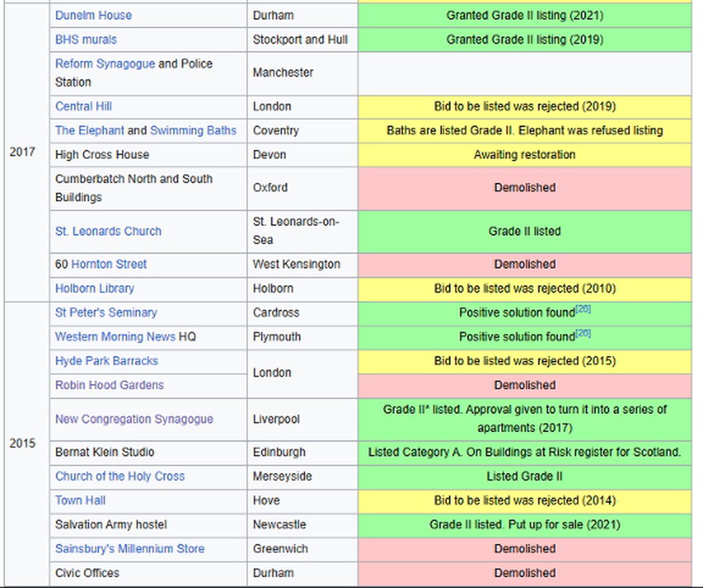The width and height of the screenshot is (703, 588).
Task: Select the High Cross House cell
Action: coord(102,155)
